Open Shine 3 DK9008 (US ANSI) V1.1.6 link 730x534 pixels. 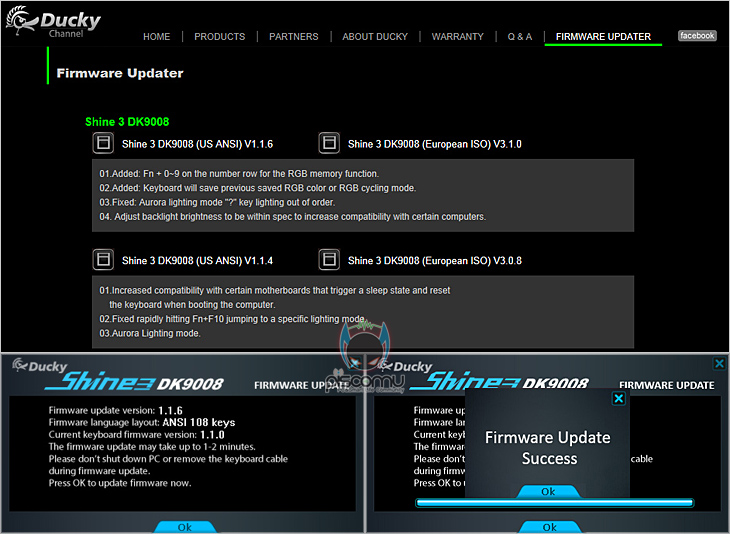click(x=197, y=144)
